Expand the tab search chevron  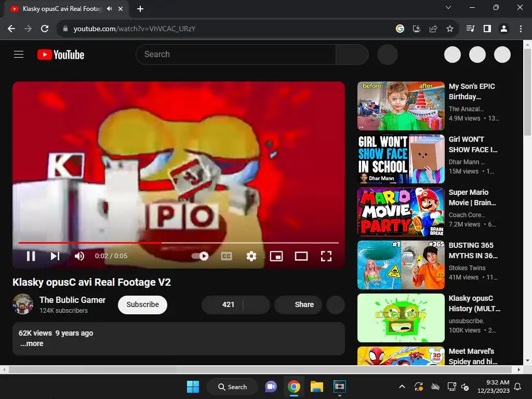[448, 7]
